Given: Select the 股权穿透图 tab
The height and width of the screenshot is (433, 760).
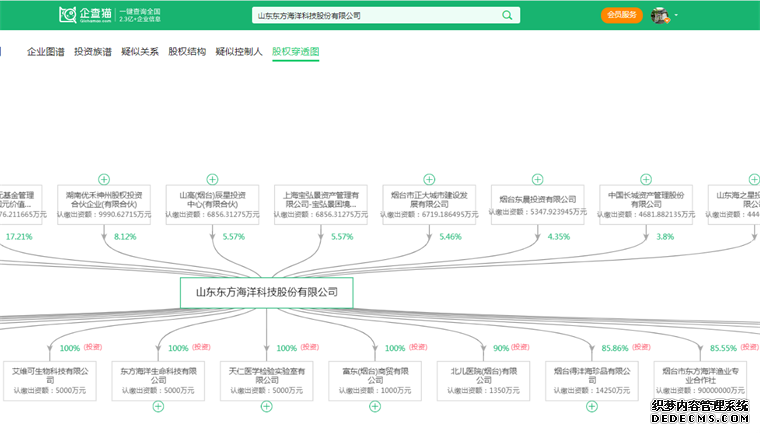Looking at the screenshot, I should pos(296,52).
